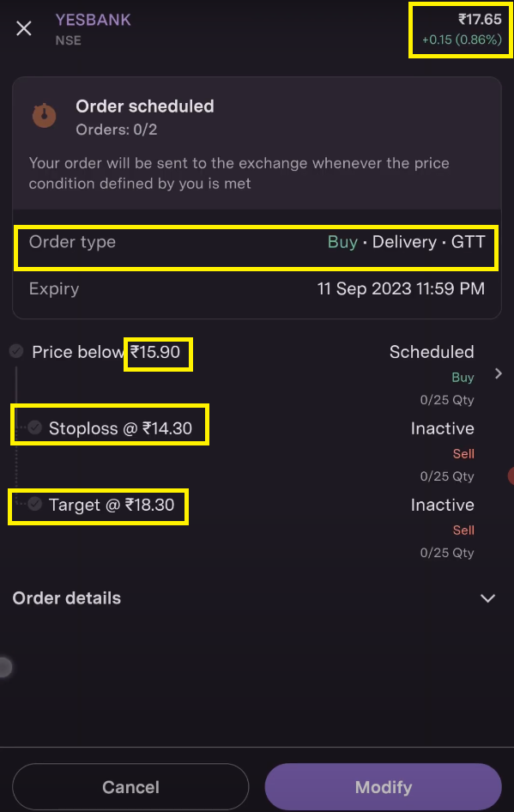Image resolution: width=514 pixels, height=812 pixels.
Task: Cancel the scheduled GTT order
Action: pos(130,787)
